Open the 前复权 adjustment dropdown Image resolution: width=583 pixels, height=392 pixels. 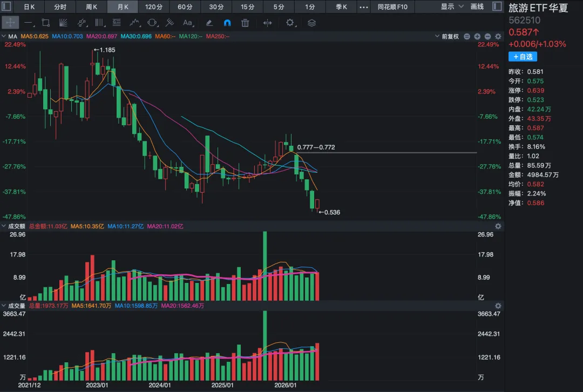point(447,37)
